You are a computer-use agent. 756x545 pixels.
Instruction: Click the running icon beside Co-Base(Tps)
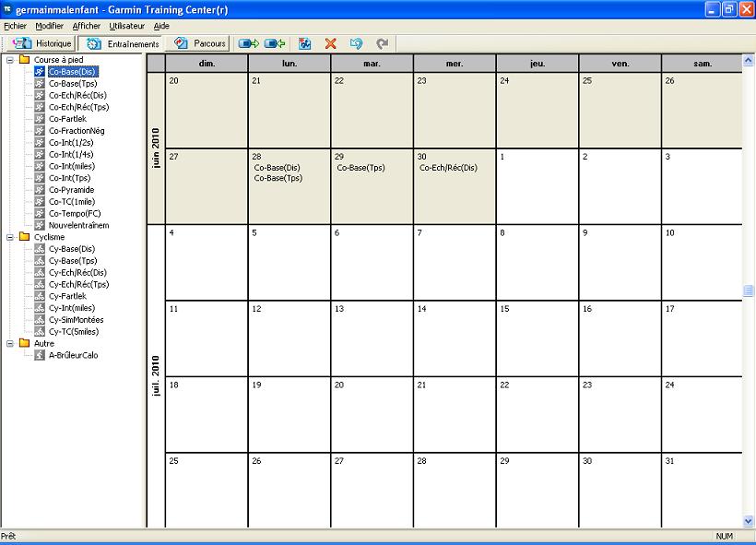[40, 83]
